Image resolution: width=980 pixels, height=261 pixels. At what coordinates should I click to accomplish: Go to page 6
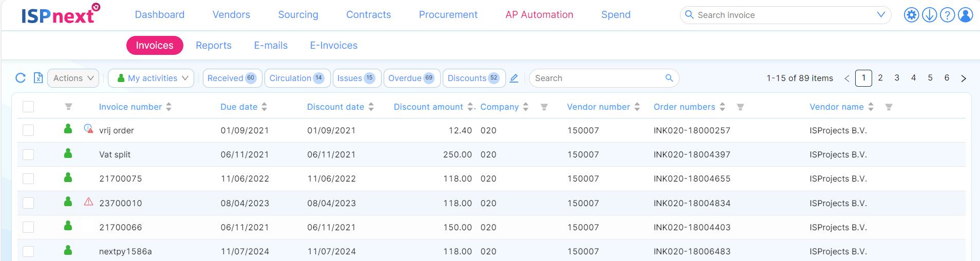click(x=947, y=78)
